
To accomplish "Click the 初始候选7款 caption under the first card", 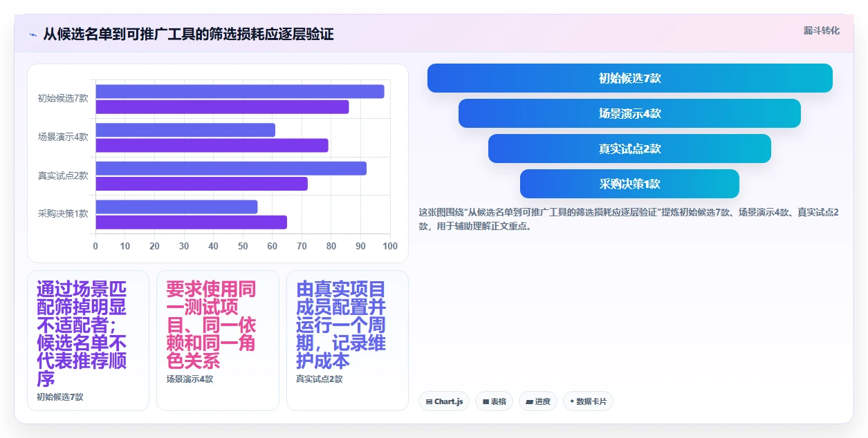I will click(60, 397).
